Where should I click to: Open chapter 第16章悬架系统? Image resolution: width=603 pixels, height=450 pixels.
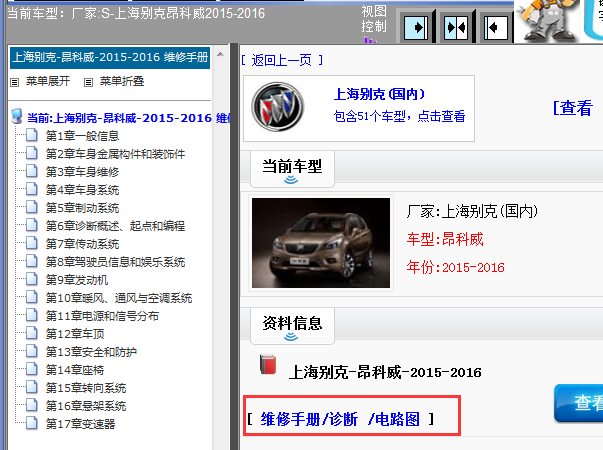click(x=86, y=406)
